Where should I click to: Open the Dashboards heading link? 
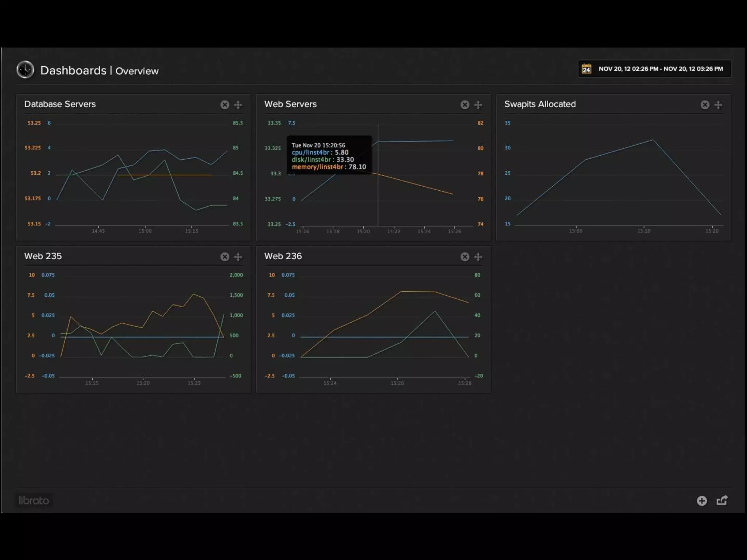pyautogui.click(x=73, y=70)
